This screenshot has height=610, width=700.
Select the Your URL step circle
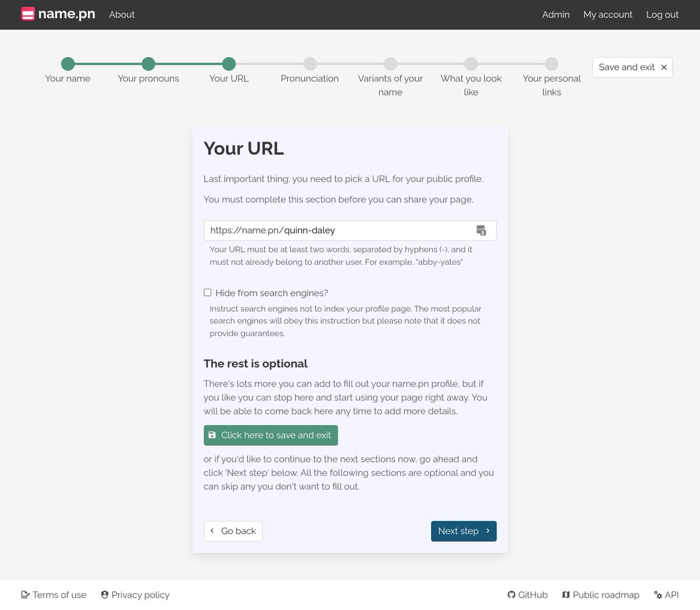(x=229, y=64)
